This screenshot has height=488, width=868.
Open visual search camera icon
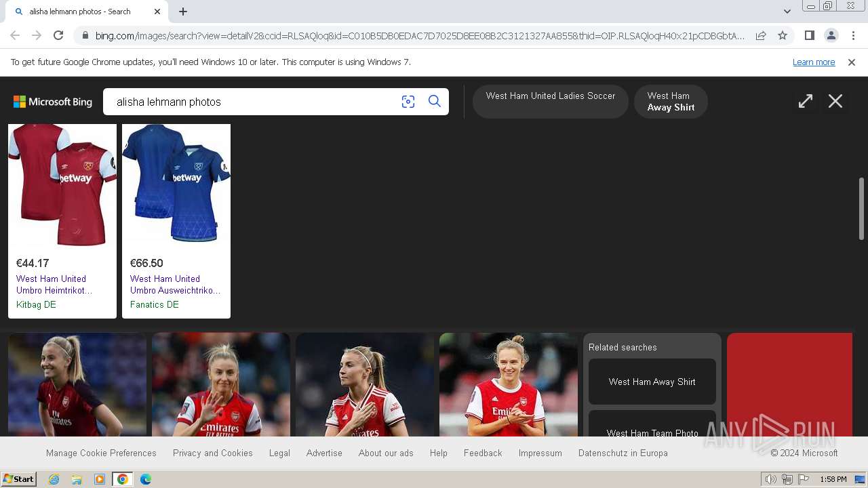point(408,102)
